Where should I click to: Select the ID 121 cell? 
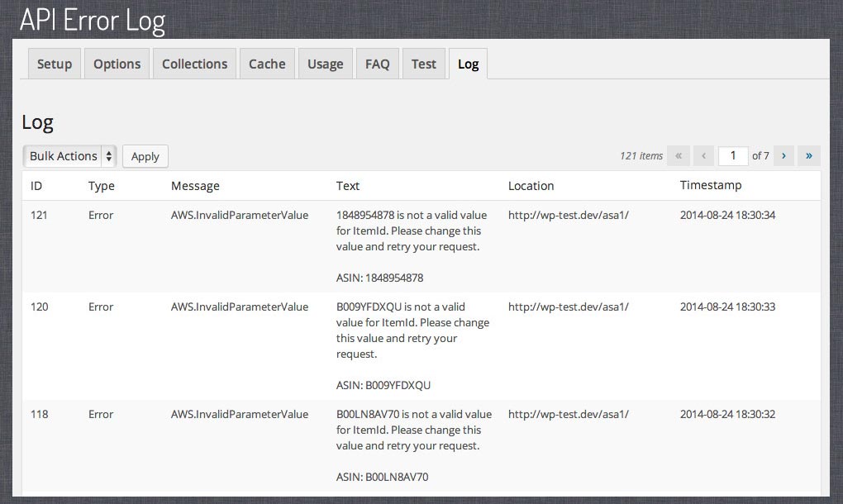pyautogui.click(x=39, y=215)
